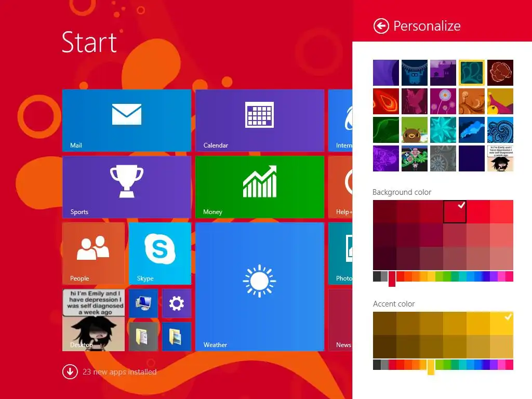This screenshot has width=532, height=399.
Task: Click the Start heading text
Action: [89, 43]
